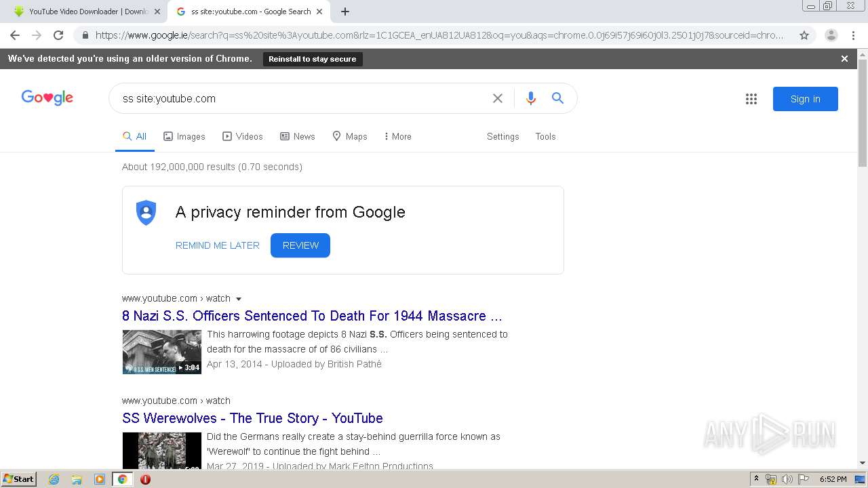
Task: Open Windows Explorer folder in taskbar
Action: (x=77, y=479)
